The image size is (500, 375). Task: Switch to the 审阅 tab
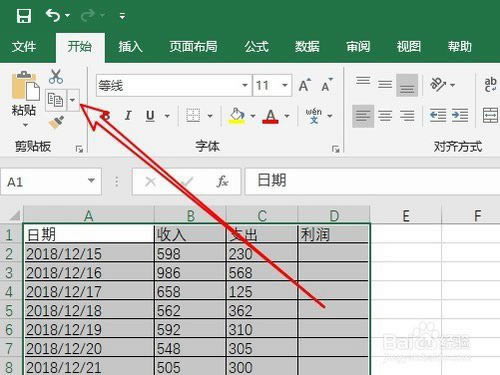358,47
